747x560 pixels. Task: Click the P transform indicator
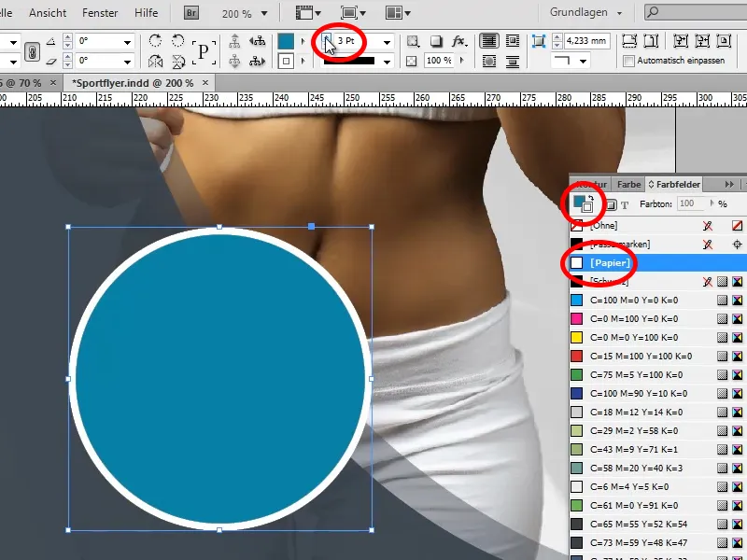click(204, 52)
